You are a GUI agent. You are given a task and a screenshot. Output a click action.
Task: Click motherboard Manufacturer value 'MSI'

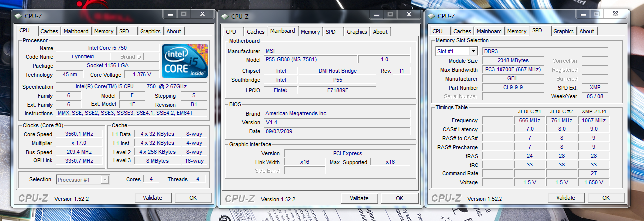337,51
